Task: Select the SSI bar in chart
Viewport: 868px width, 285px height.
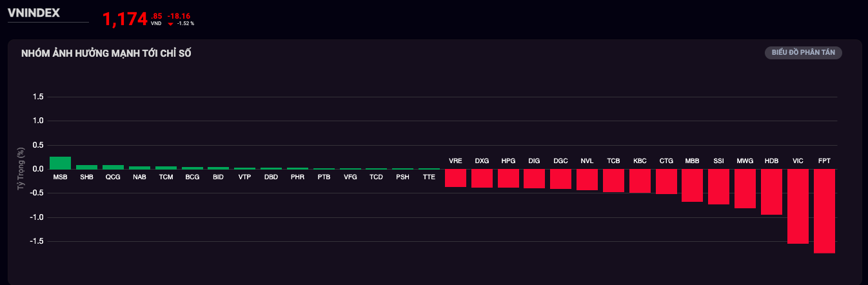Action: click(718, 186)
